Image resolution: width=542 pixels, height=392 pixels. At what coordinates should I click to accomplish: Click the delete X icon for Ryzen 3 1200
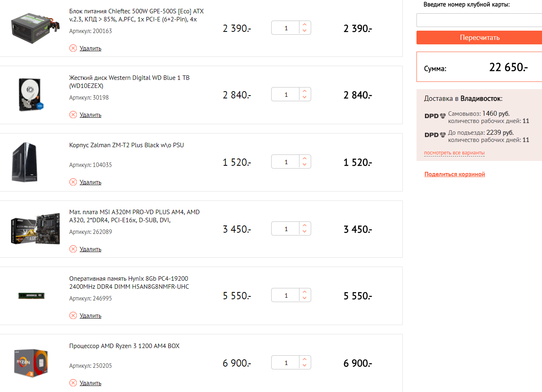click(x=73, y=383)
